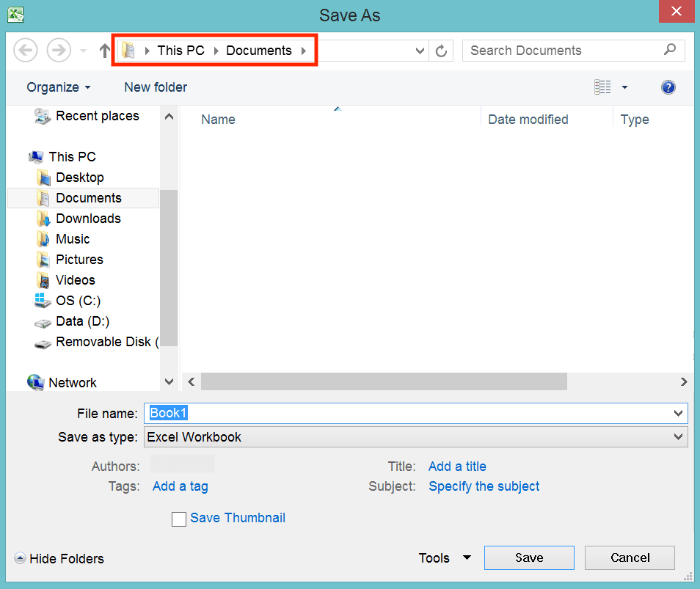Click the folder icon in the address bar
Viewport: 700px width, 589px height.
[x=128, y=51]
